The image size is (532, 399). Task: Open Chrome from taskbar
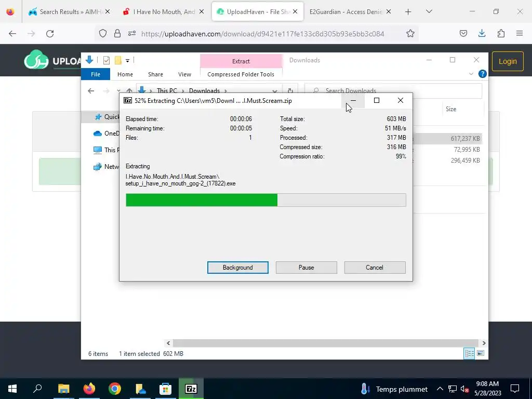(115, 389)
